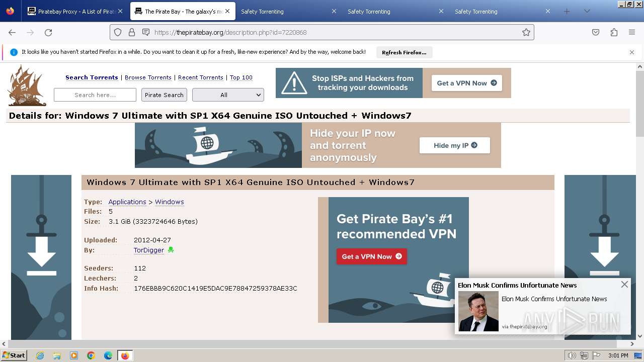This screenshot has width=644, height=362.
Task: Click the Pirate Search button
Action: [x=164, y=95]
